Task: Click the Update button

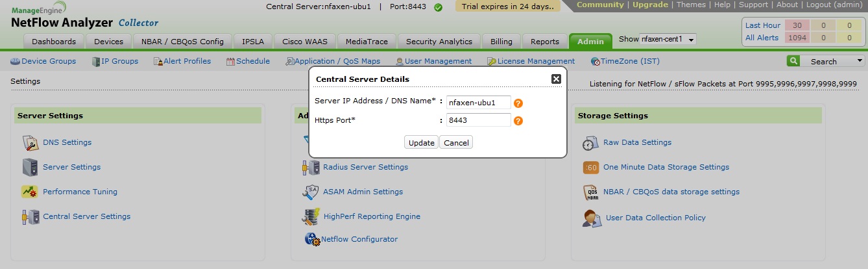Action: (x=422, y=142)
